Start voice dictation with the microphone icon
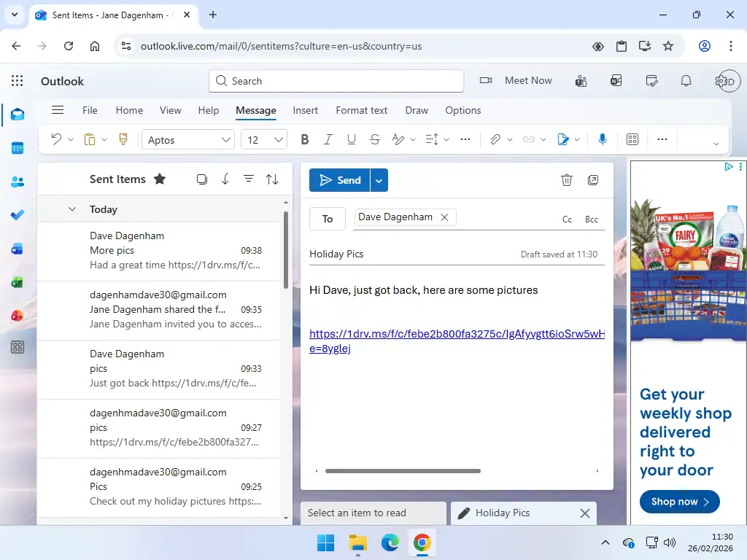Screen dimensions: 747x560 [602, 139]
